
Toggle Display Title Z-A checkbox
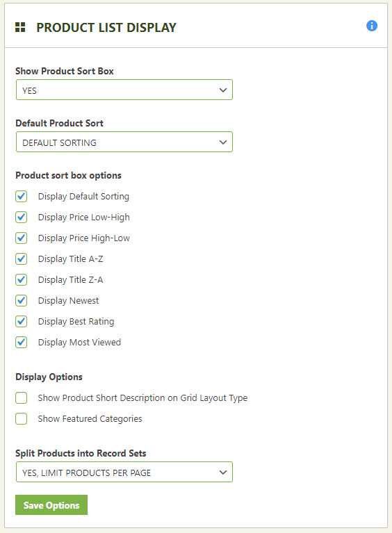[21, 279]
